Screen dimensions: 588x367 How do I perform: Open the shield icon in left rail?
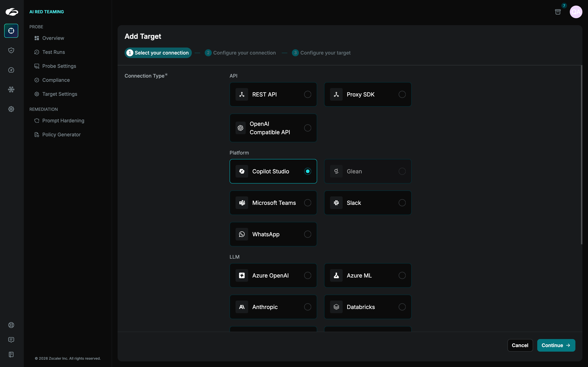[x=11, y=50]
